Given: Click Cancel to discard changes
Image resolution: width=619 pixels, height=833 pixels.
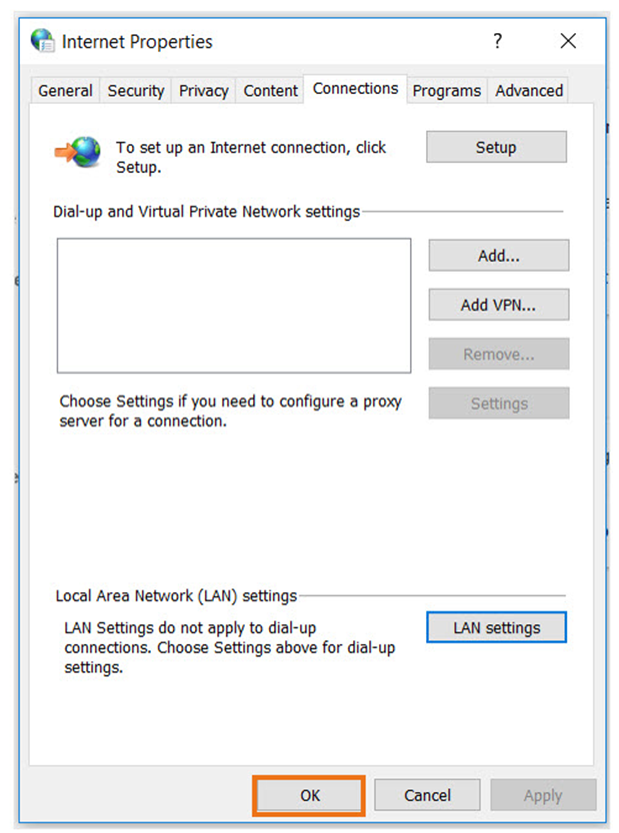Looking at the screenshot, I should click(x=427, y=795).
